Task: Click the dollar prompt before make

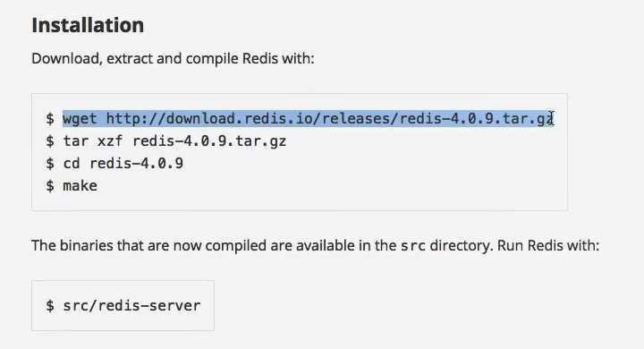Action: pyautogui.click(x=50, y=186)
